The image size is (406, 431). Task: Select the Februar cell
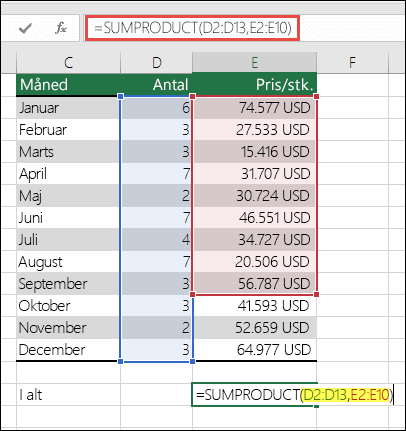tap(68, 130)
